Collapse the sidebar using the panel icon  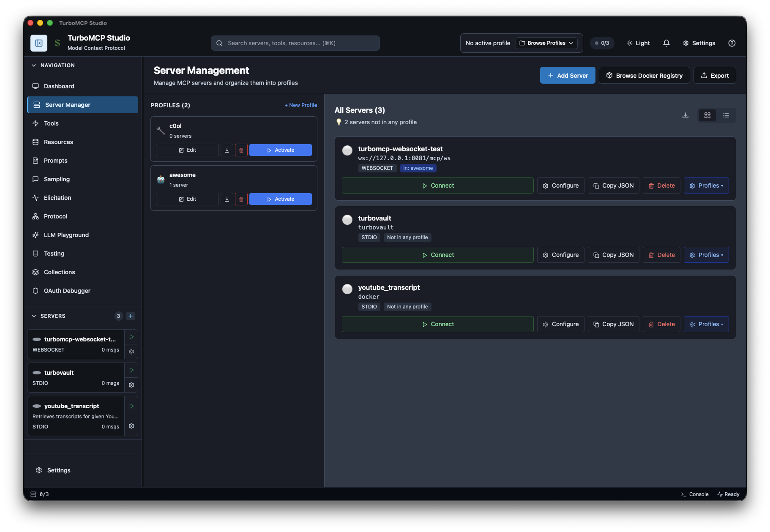point(39,43)
